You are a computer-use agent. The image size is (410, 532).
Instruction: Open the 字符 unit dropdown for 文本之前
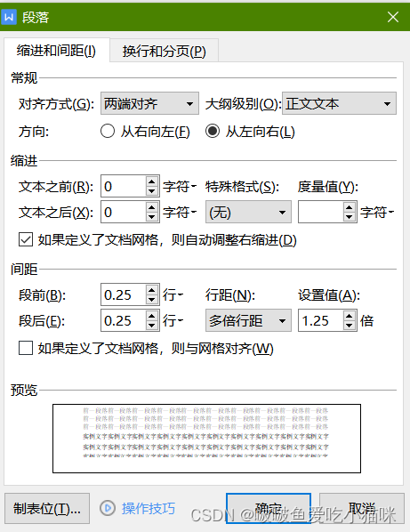180,186
